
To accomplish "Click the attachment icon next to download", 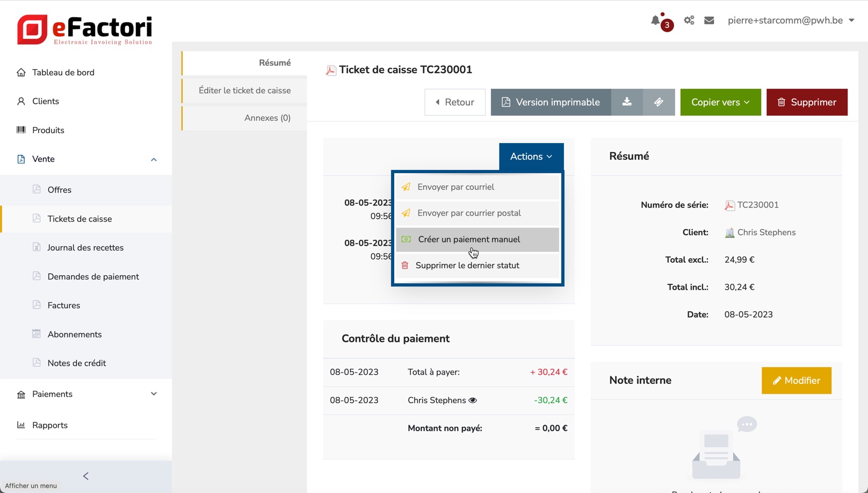I will pos(659,102).
